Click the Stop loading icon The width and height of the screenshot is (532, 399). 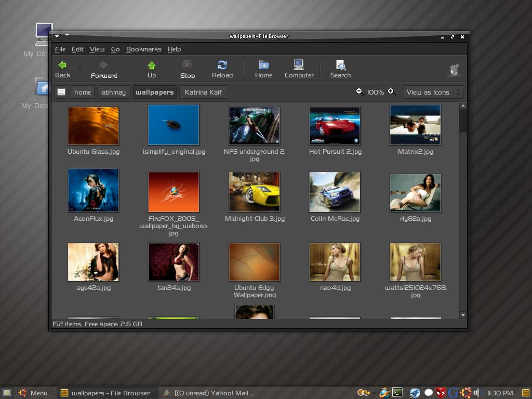tap(187, 65)
